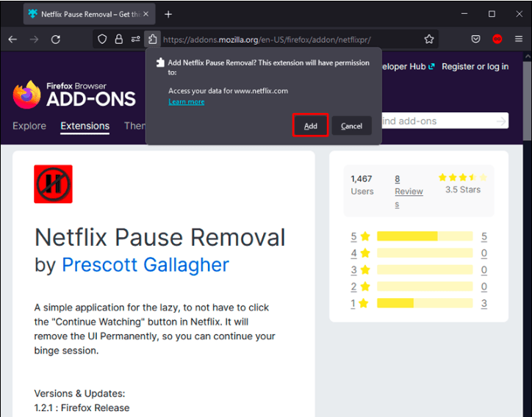Open the Developer Hub link

[408, 67]
